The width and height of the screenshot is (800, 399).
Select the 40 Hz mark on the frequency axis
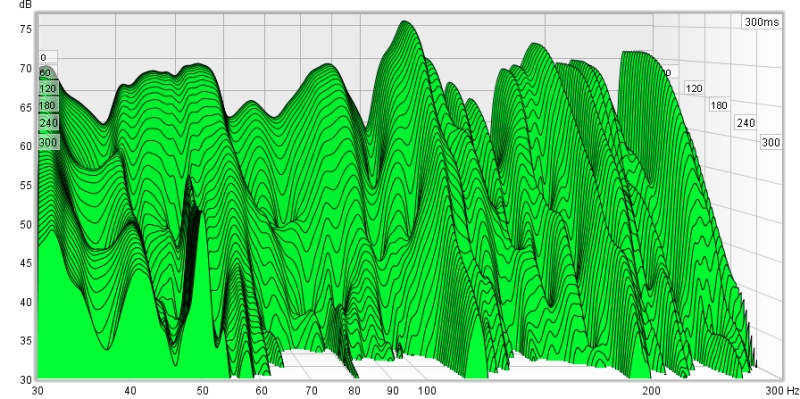(x=131, y=391)
